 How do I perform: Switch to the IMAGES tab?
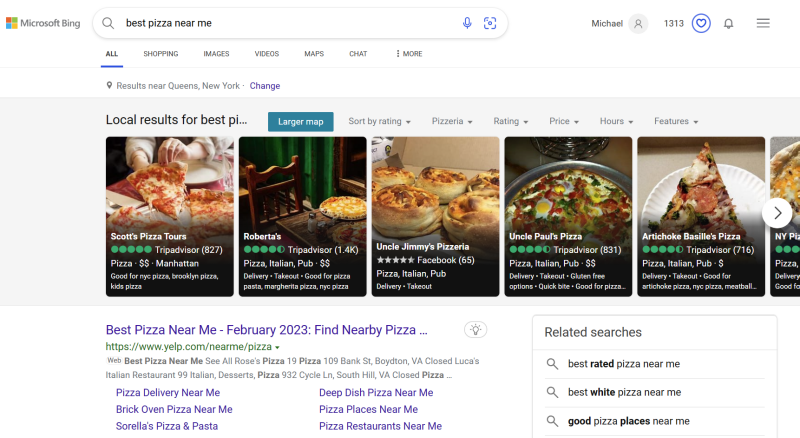click(x=216, y=54)
